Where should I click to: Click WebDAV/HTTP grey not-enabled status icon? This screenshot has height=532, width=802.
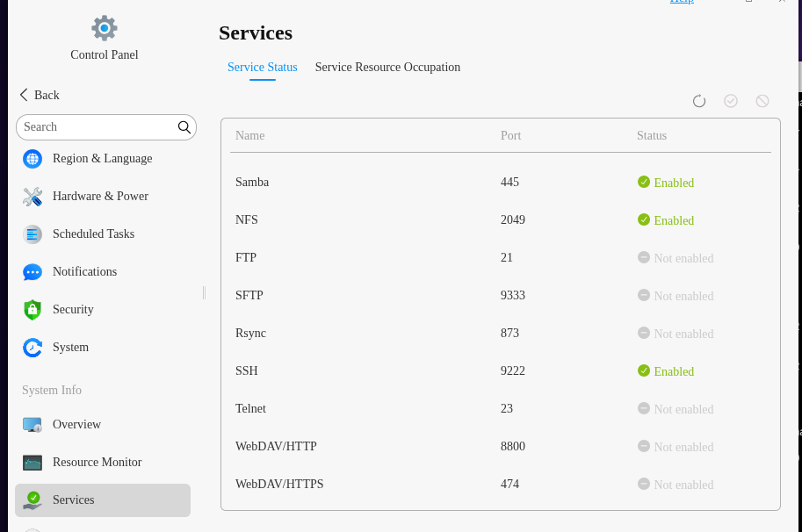tap(644, 446)
